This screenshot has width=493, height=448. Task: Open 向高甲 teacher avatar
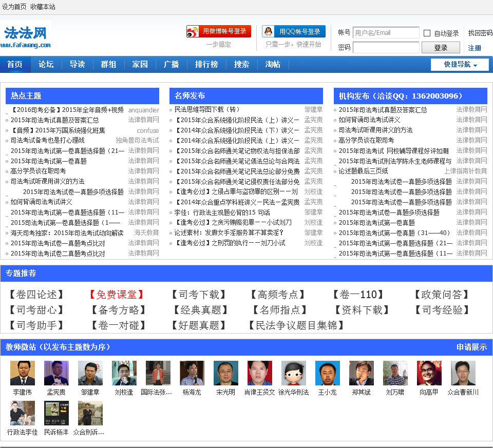429,373
